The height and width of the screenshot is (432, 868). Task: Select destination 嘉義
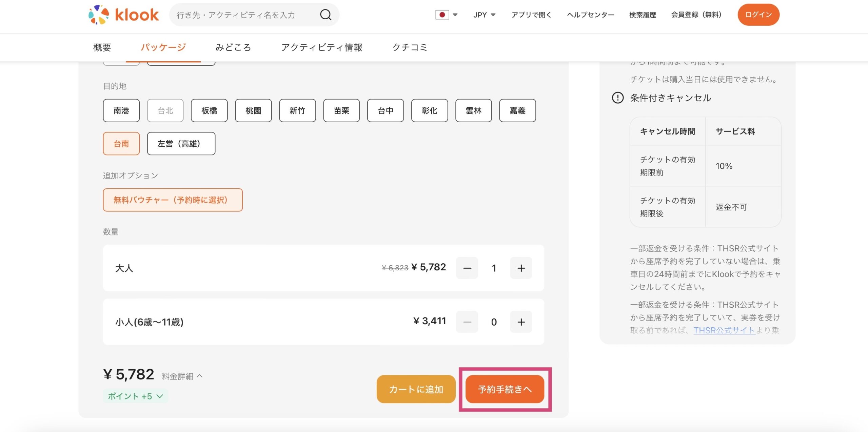518,110
